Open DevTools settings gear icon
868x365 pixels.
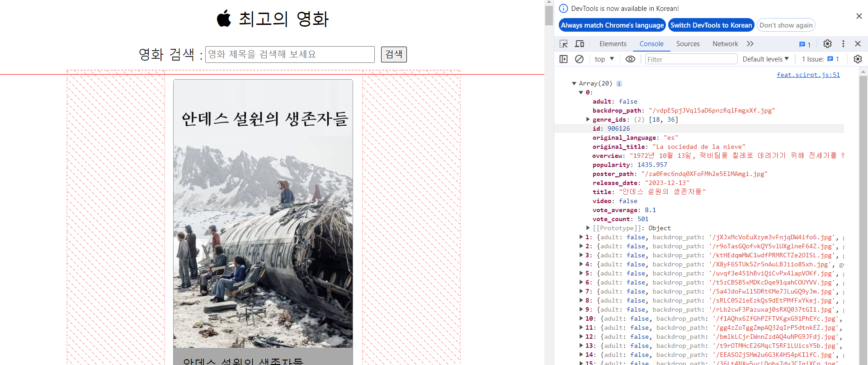827,44
